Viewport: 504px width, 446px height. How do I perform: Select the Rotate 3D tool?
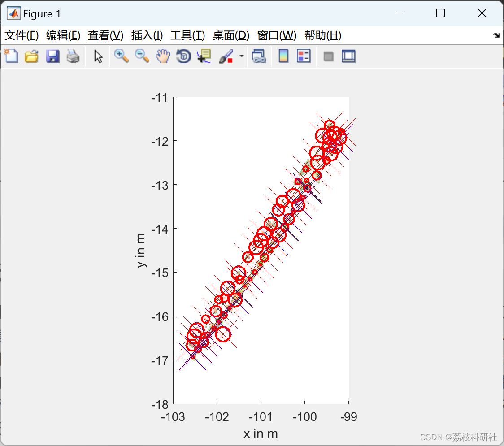(x=183, y=56)
